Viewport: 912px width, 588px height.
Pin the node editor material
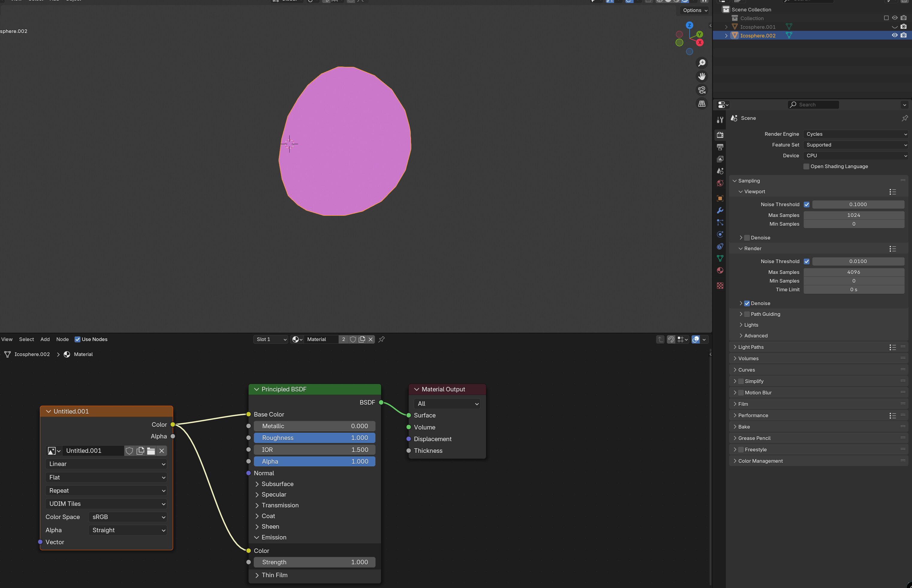pyautogui.click(x=381, y=340)
